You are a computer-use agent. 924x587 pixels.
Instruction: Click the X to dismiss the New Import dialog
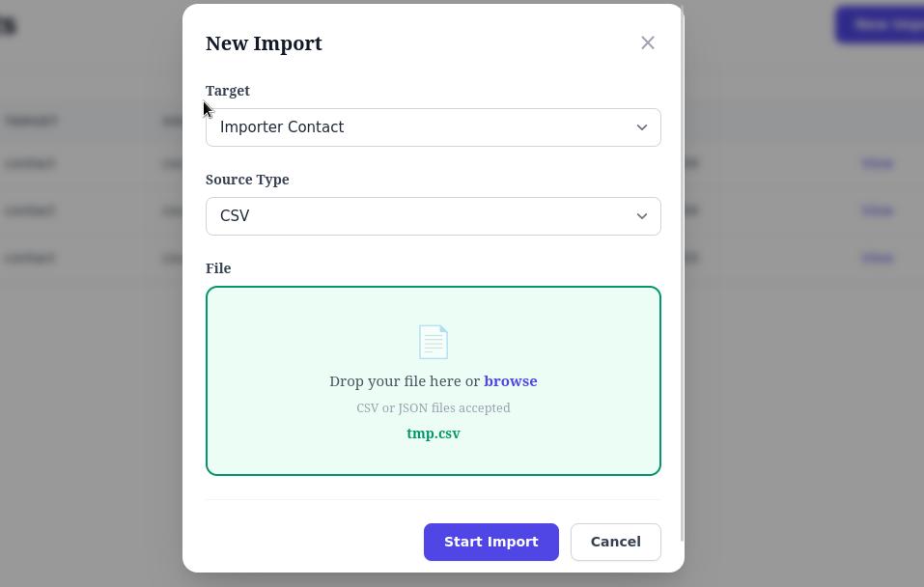point(647,42)
